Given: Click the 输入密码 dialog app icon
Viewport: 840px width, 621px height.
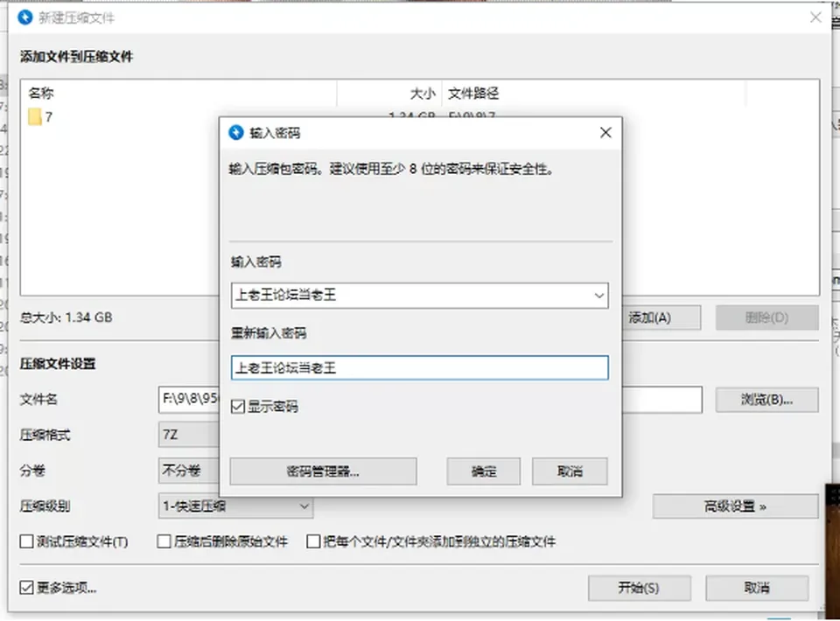Looking at the screenshot, I should pyautogui.click(x=235, y=133).
